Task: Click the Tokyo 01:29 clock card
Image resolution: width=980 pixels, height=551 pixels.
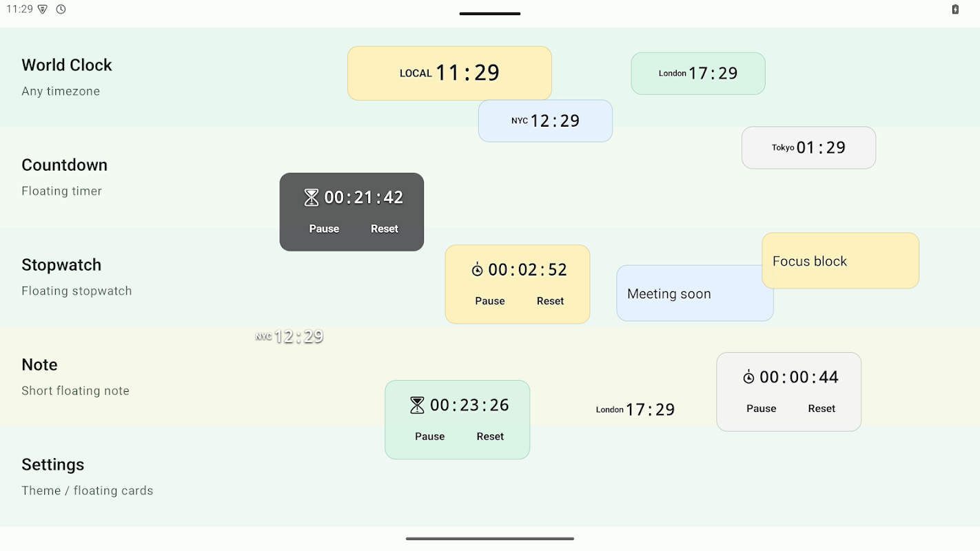Action: click(808, 147)
